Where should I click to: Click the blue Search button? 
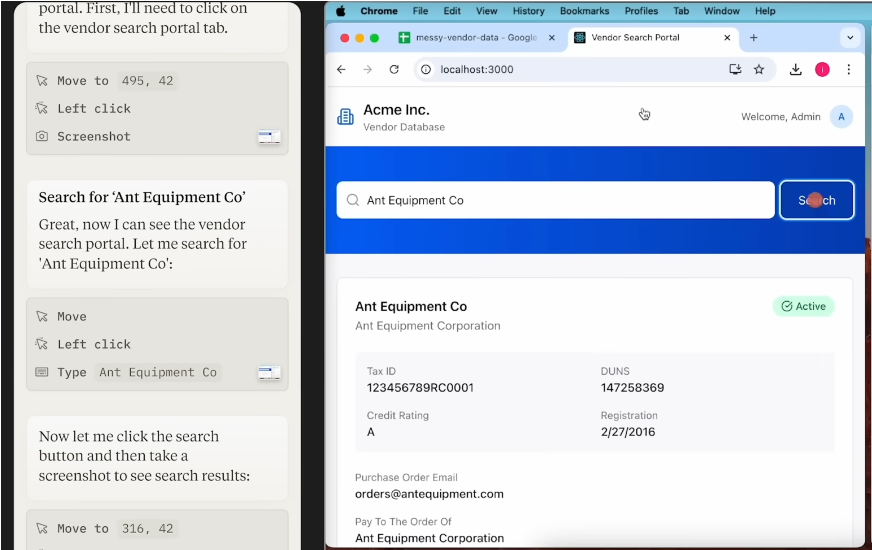coord(816,200)
